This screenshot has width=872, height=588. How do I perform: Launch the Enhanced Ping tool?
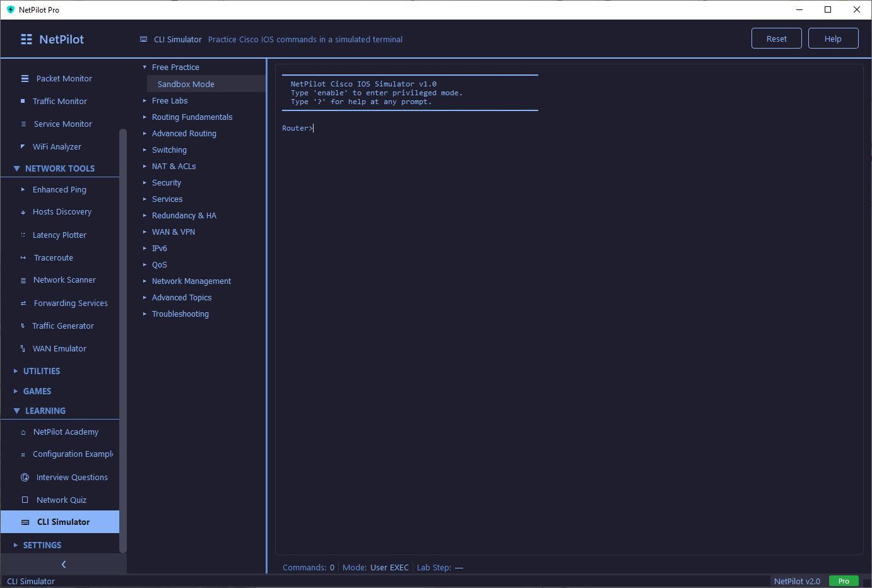[x=59, y=189]
